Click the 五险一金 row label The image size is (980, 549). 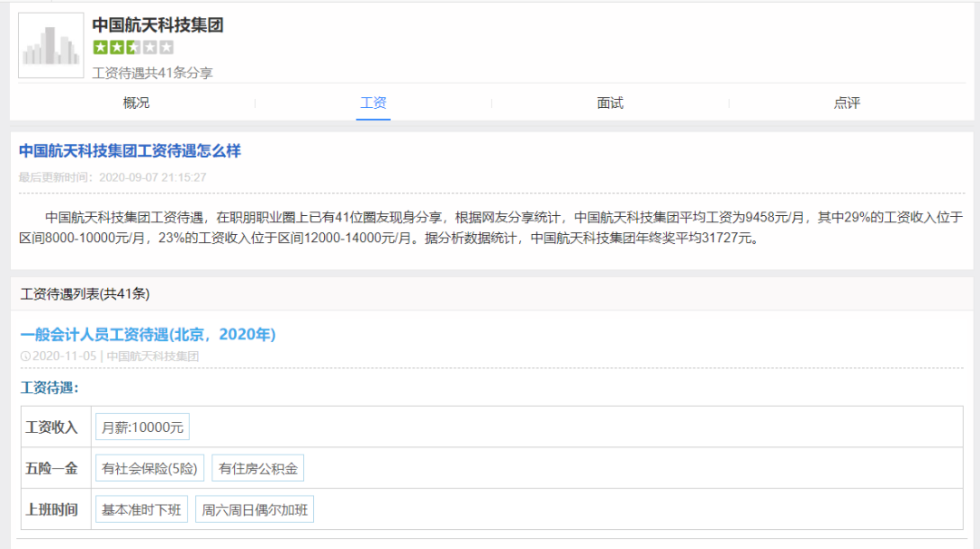click(51, 468)
